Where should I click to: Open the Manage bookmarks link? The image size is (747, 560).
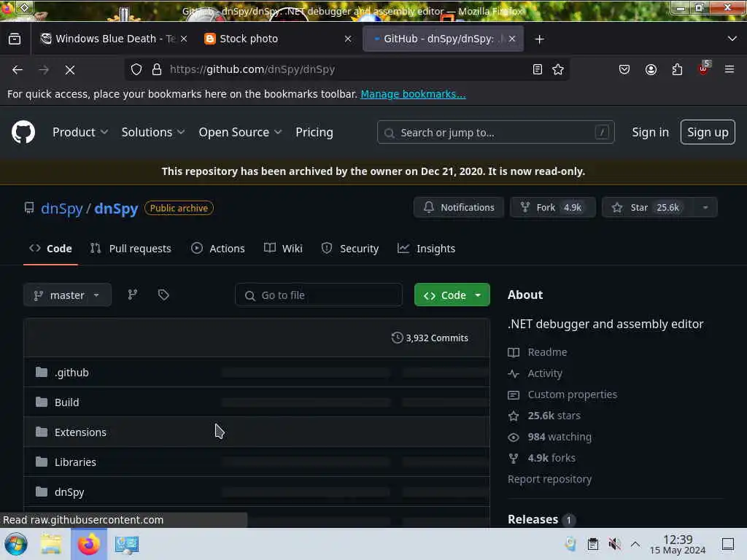(x=413, y=94)
